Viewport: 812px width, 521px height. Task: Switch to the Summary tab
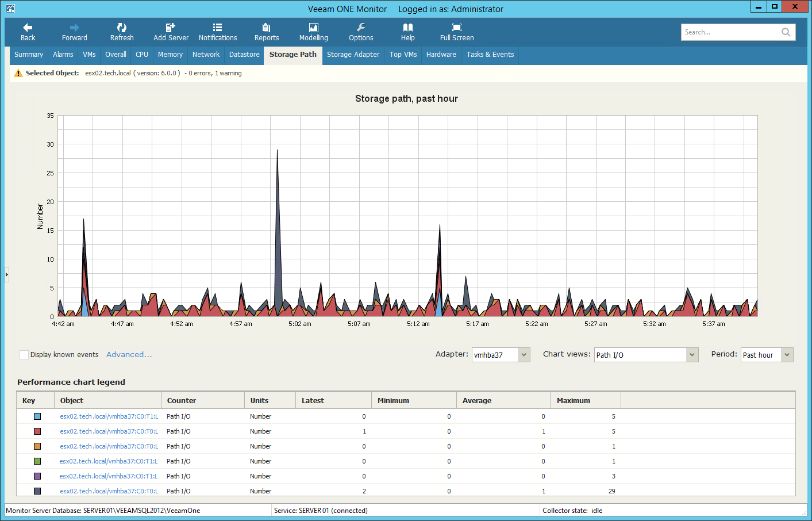[x=29, y=55]
